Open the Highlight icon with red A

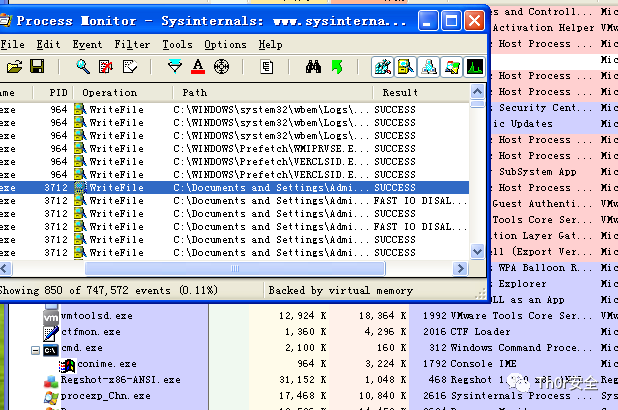[198, 67]
